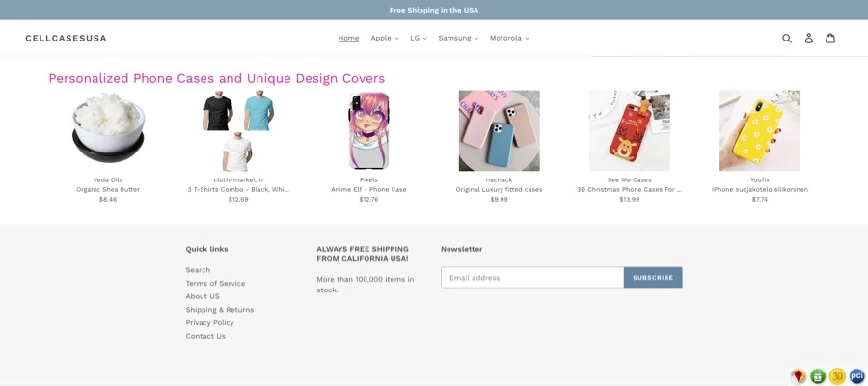The image size is (868, 386).
Task: Expand the Apple dropdown menu
Action: click(x=384, y=39)
